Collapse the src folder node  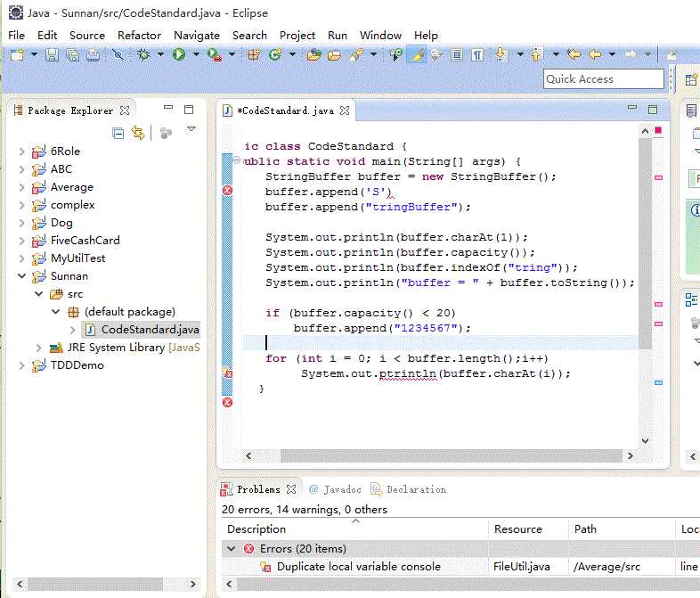(x=39, y=294)
